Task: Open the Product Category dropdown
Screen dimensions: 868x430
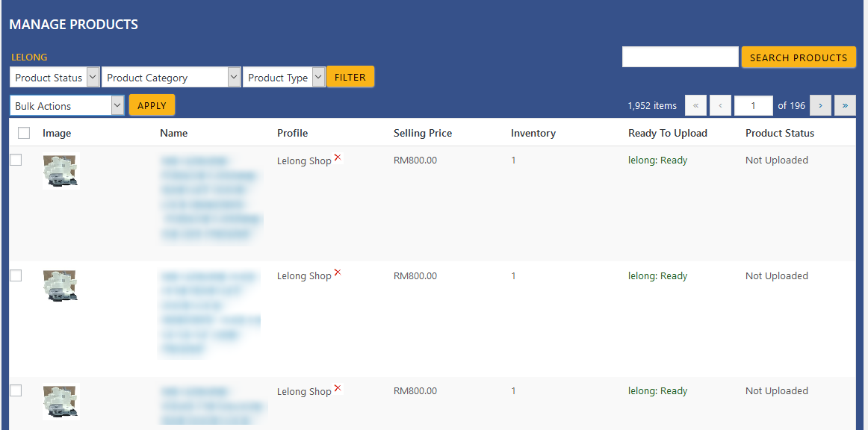Action: [x=171, y=78]
